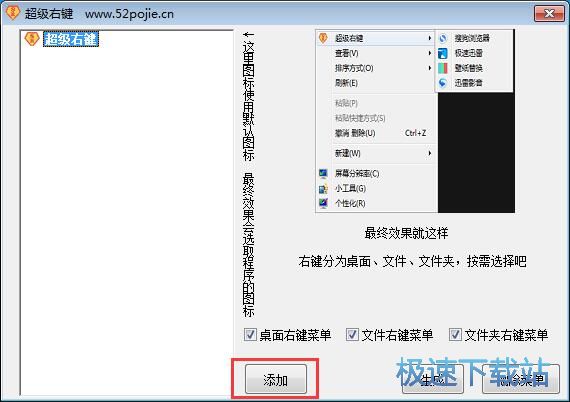Click the 个性化 icon in the preview
The width and height of the screenshot is (570, 402).
(x=323, y=203)
